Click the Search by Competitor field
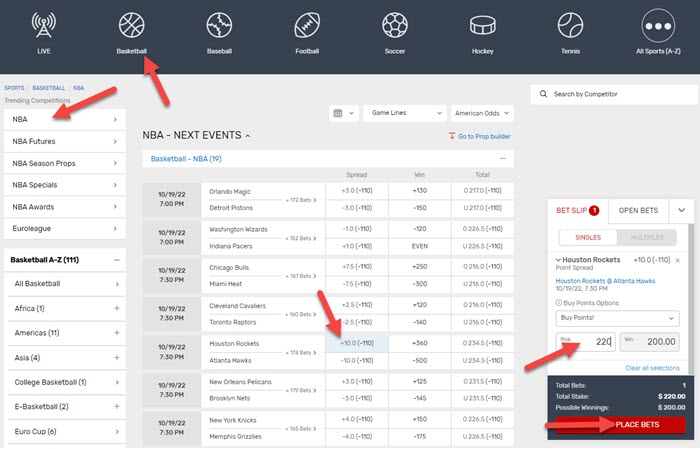Screen dimensions: 700x449 tap(612, 94)
